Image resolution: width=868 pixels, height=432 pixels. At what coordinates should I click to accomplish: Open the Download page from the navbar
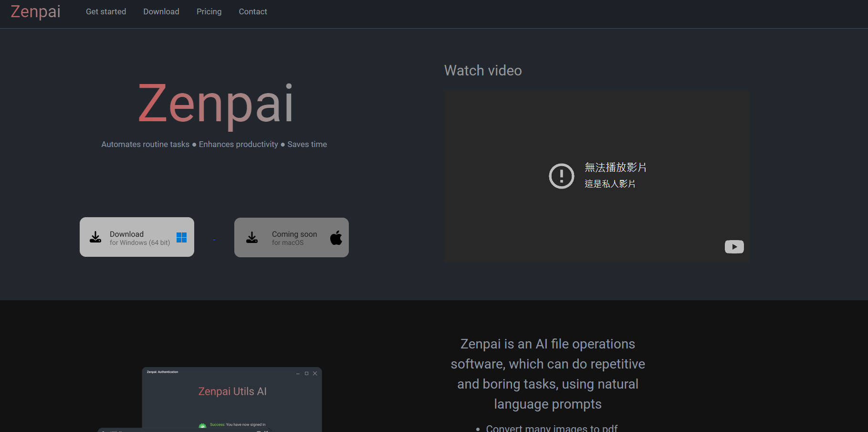(x=161, y=11)
